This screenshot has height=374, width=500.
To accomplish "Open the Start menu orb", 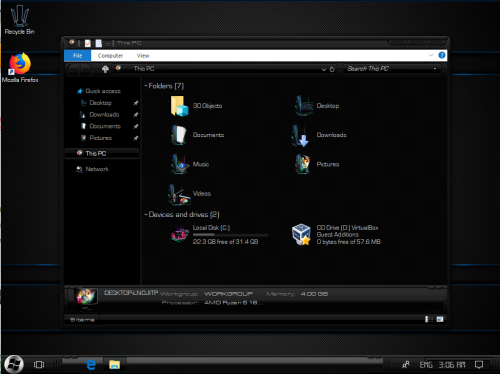I will pos(14,364).
